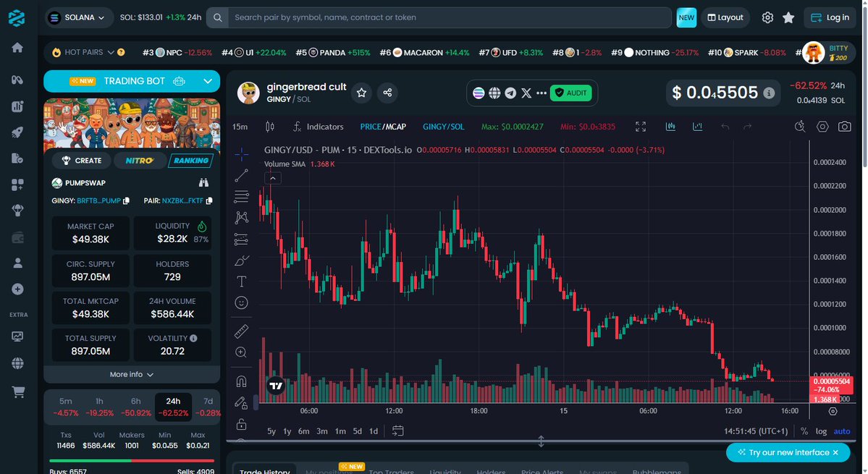Toggle GINGY/SOL chart denomination
Screen dimensions: 868x474
(x=443, y=127)
